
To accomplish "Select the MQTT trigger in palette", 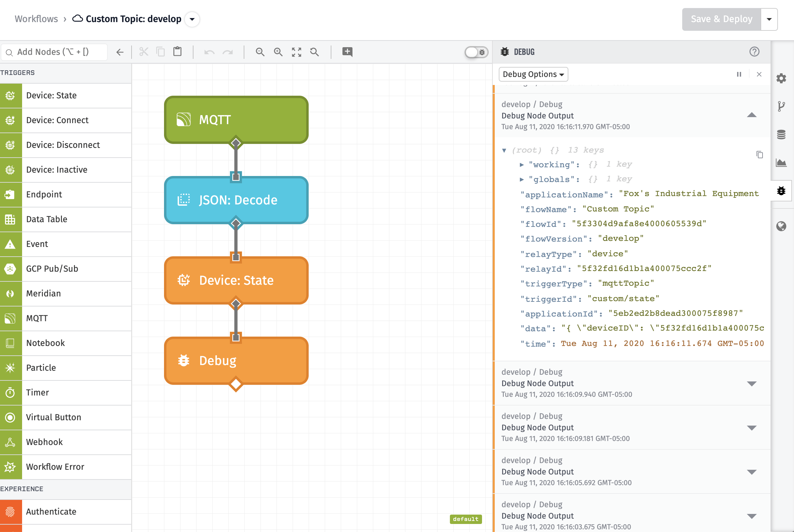I will [66, 319].
